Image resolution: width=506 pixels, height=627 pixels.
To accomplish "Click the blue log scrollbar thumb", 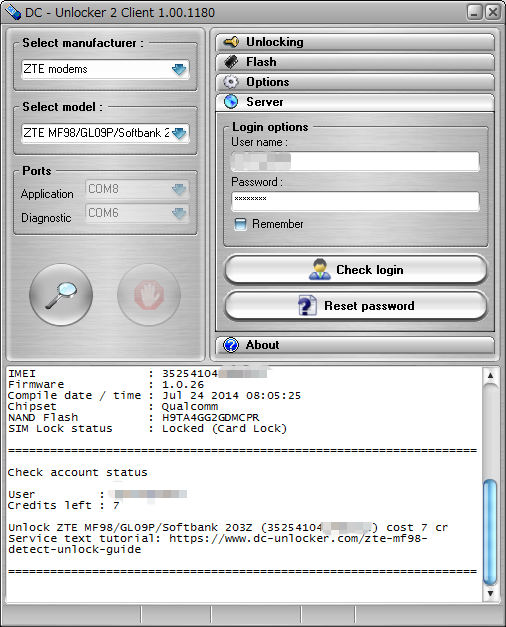I will pyautogui.click(x=490, y=532).
